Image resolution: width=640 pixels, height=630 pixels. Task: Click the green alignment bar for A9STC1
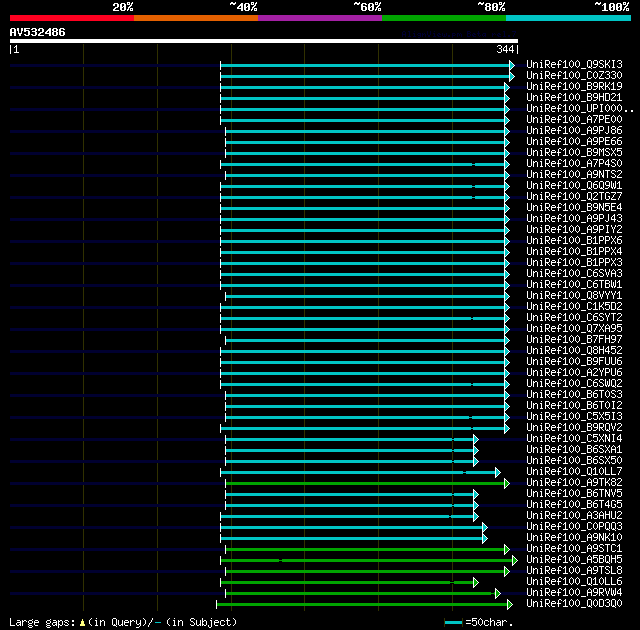pyautogui.click(x=365, y=550)
